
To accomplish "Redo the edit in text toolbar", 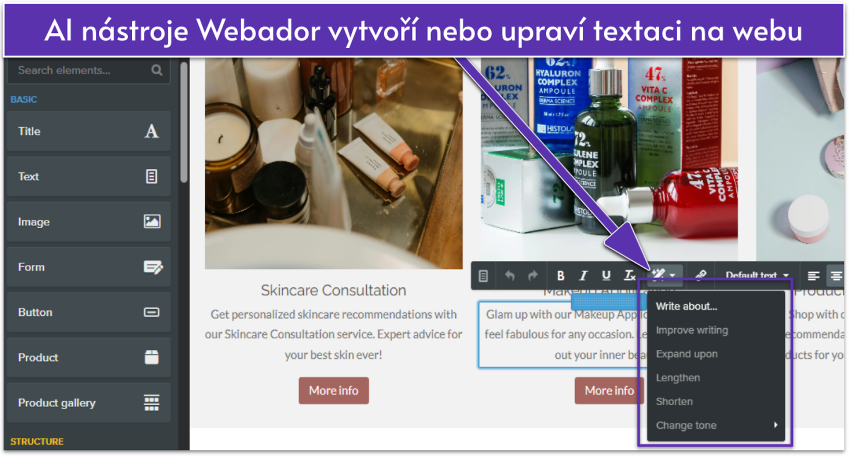I will [533, 275].
